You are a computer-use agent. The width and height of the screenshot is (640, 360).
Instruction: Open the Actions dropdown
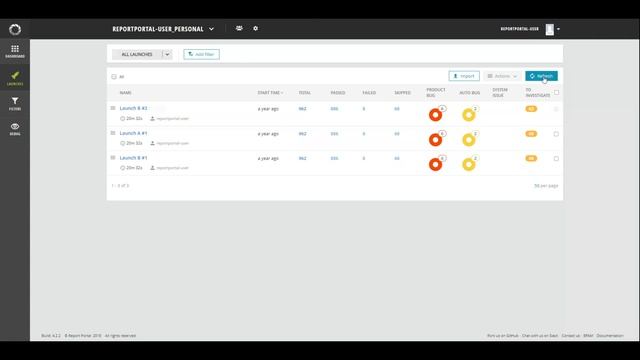(x=502, y=76)
